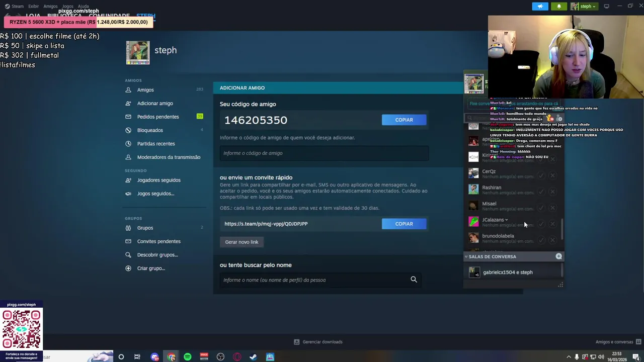Show hidden system tray icons
This screenshot has width=644, height=362.
(569, 357)
